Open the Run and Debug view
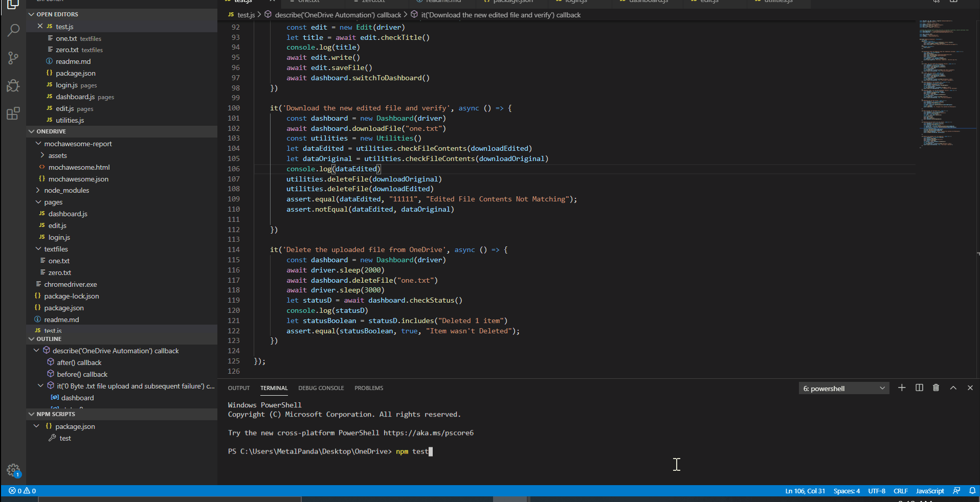Screen dimensions: 980x502 click(x=13, y=85)
